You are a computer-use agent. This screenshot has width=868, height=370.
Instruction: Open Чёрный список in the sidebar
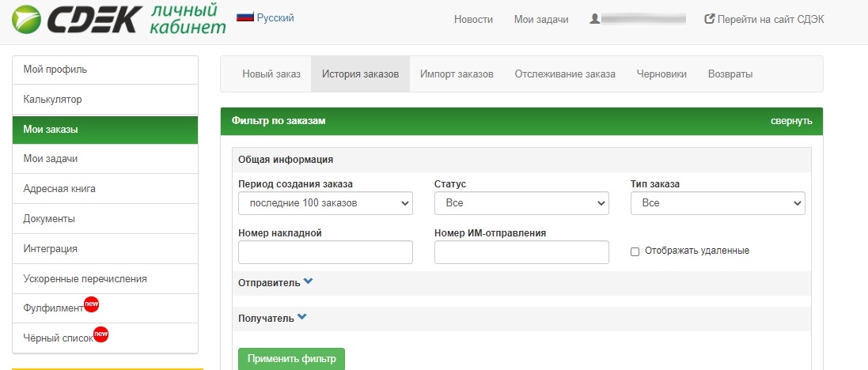pyautogui.click(x=105, y=338)
